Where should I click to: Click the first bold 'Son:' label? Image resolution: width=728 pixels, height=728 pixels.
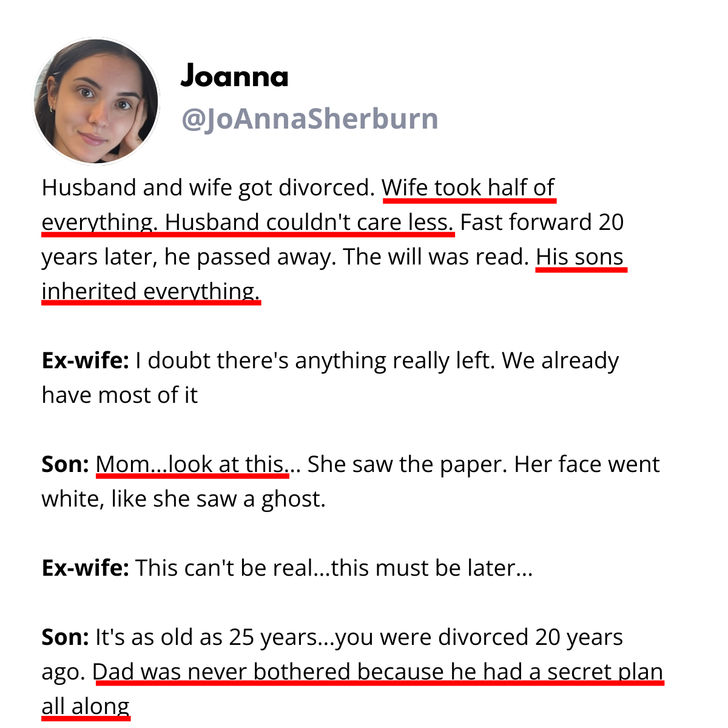pos(66,465)
